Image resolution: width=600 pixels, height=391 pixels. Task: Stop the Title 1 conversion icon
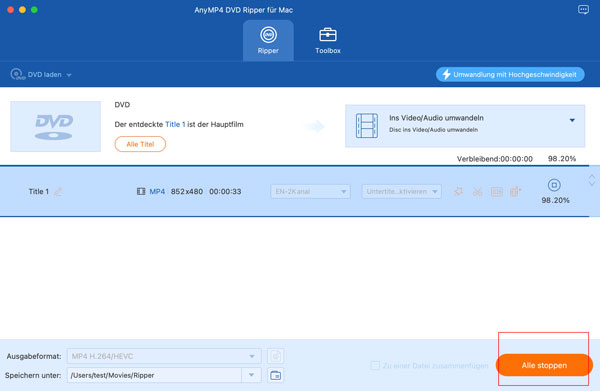click(x=554, y=185)
